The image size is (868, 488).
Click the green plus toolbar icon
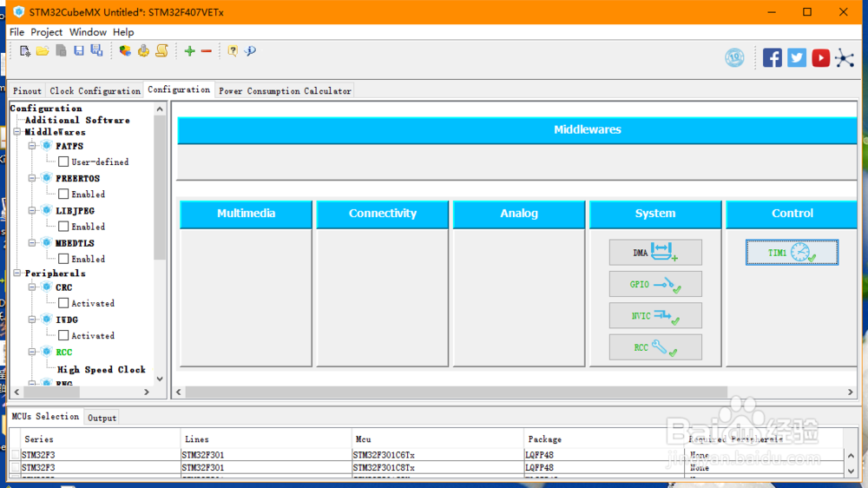click(190, 51)
